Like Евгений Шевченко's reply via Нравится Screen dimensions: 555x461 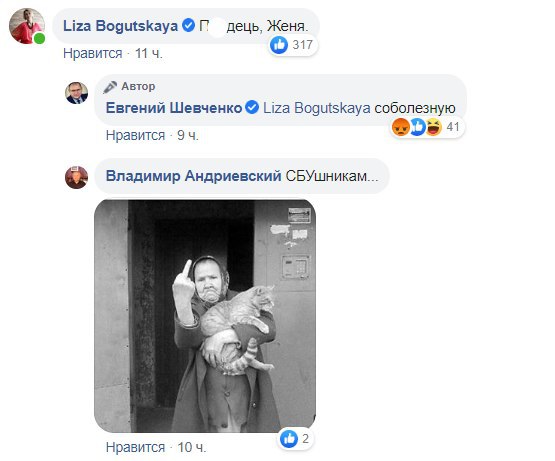click(x=135, y=135)
